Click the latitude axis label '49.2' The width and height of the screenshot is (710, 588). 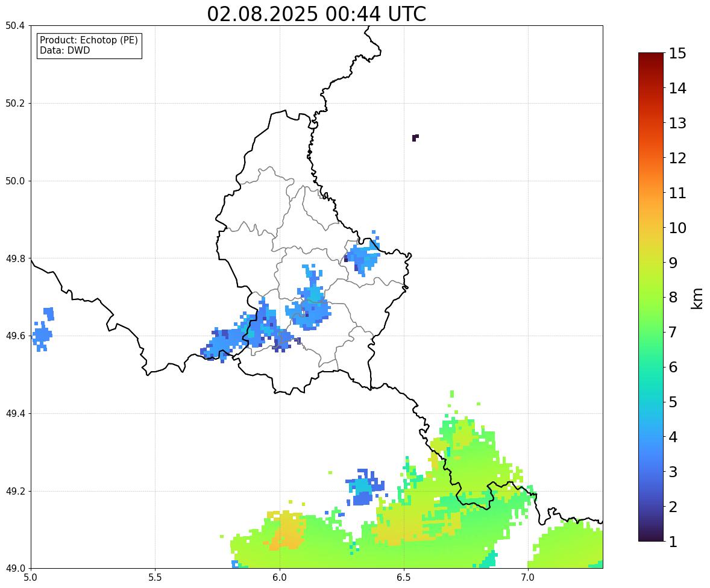pos(15,491)
